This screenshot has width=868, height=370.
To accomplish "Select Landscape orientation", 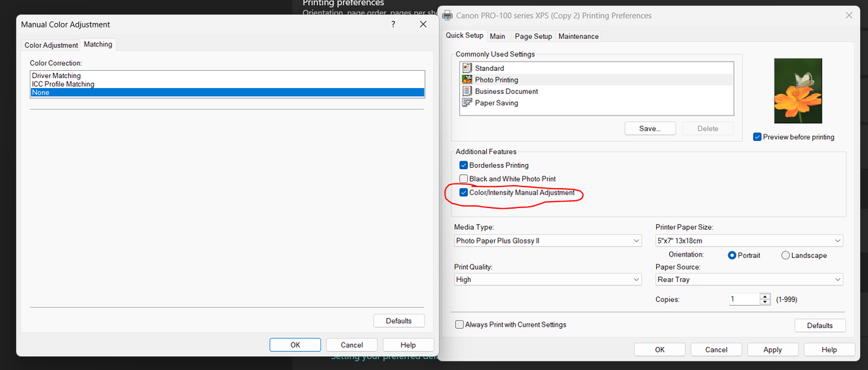I will [786, 255].
